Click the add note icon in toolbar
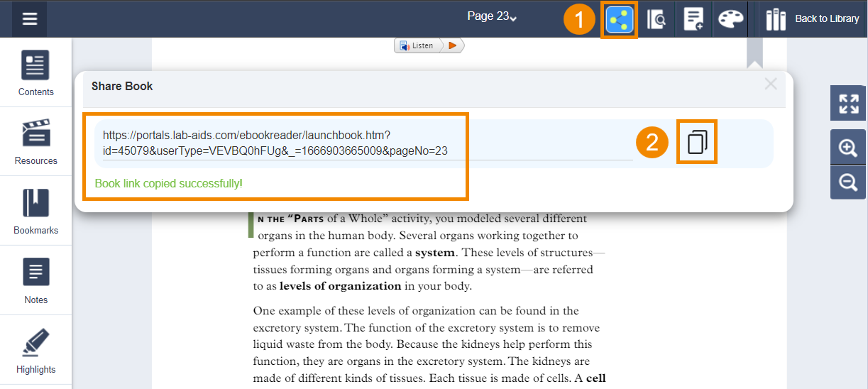The image size is (868, 389). (693, 20)
